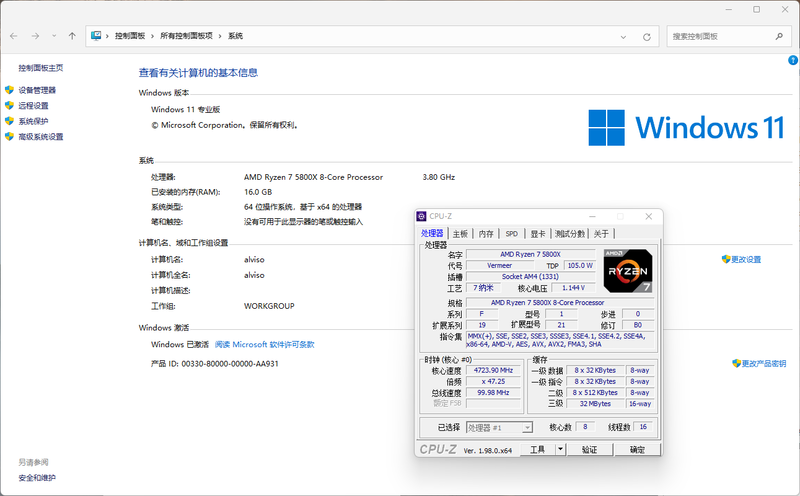Expand the 工具 dropdown arrow
Viewport: 800px width, 496px height.
tap(560, 450)
